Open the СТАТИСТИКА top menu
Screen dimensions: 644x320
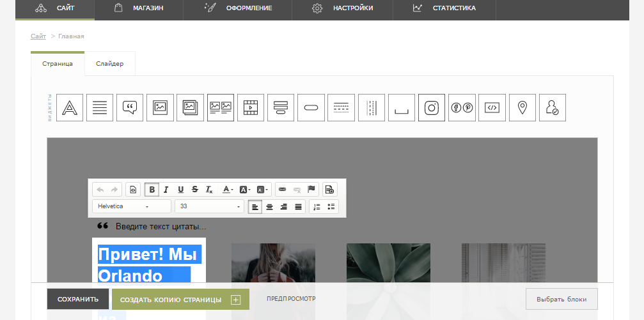coord(444,8)
